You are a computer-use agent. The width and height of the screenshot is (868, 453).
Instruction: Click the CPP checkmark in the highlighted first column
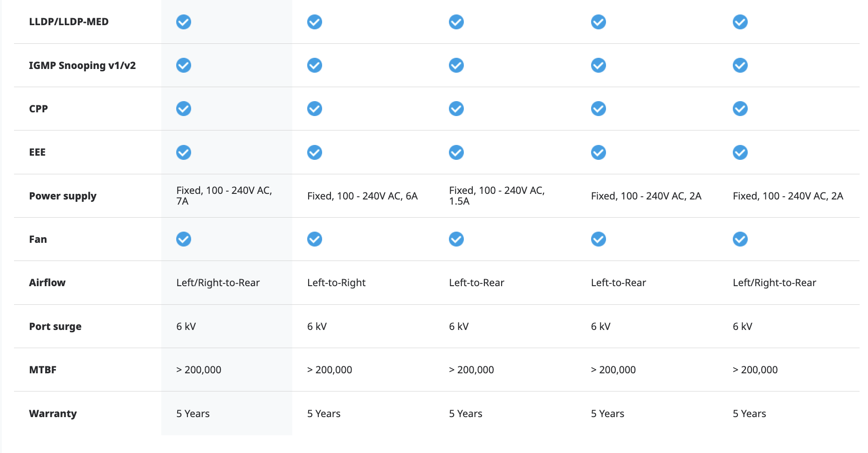183,109
